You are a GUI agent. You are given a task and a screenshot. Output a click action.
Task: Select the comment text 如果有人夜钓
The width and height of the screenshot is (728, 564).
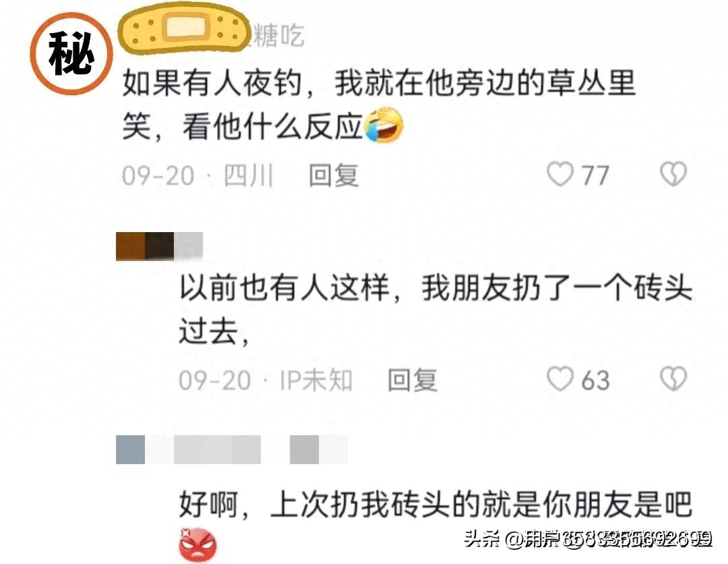[x=212, y=84]
